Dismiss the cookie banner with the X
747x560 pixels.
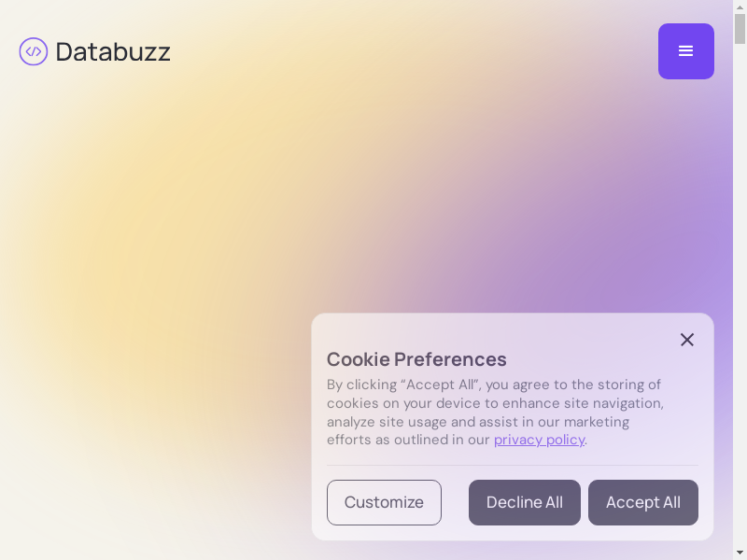click(x=687, y=340)
